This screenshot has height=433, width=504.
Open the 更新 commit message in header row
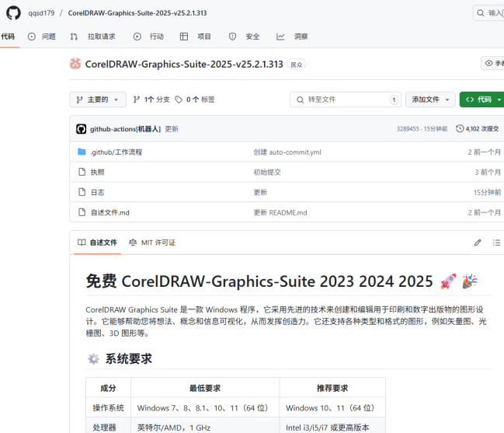[172, 129]
